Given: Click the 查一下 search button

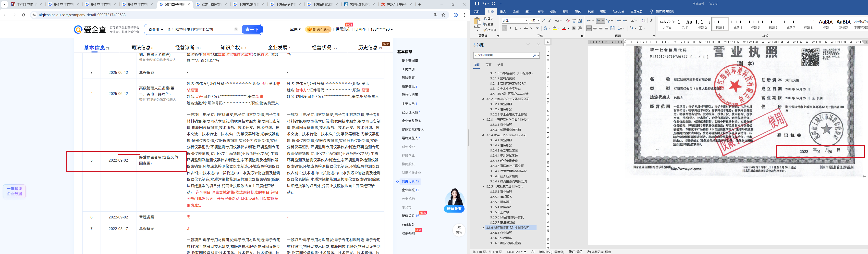Looking at the screenshot, I should click(252, 30).
